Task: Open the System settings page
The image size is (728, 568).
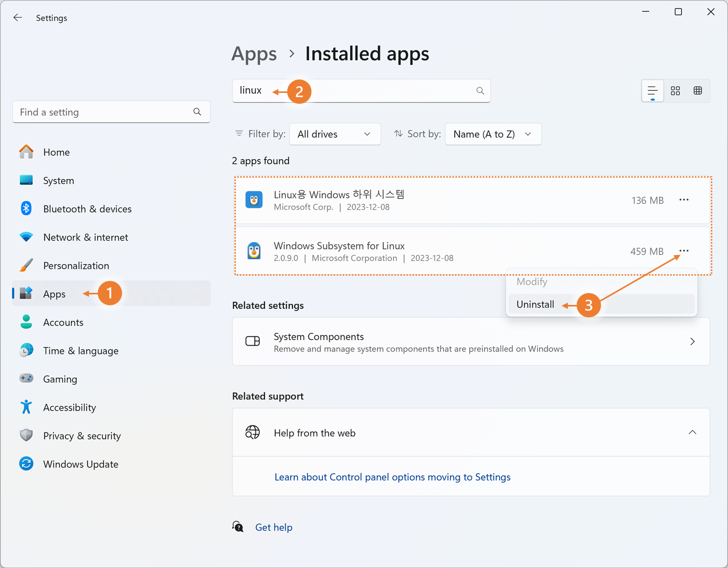Action: [111, 180]
